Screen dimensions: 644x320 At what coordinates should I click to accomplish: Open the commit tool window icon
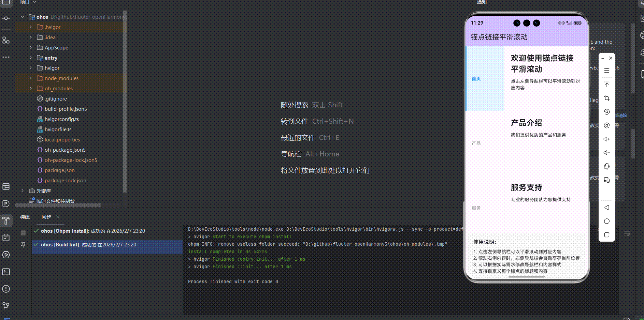click(x=6, y=18)
